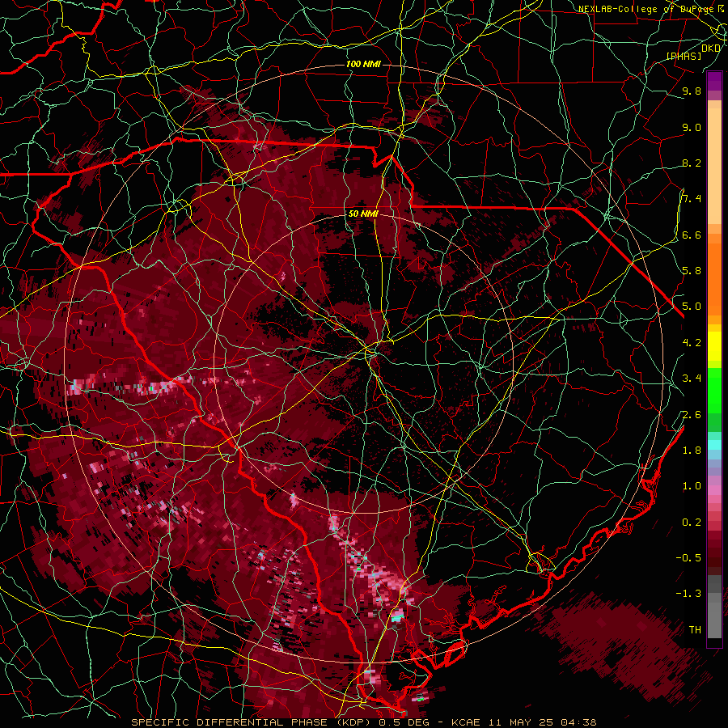Pick the cyan swatch beside the 1.8 value
The image size is (728, 728).
tap(714, 445)
